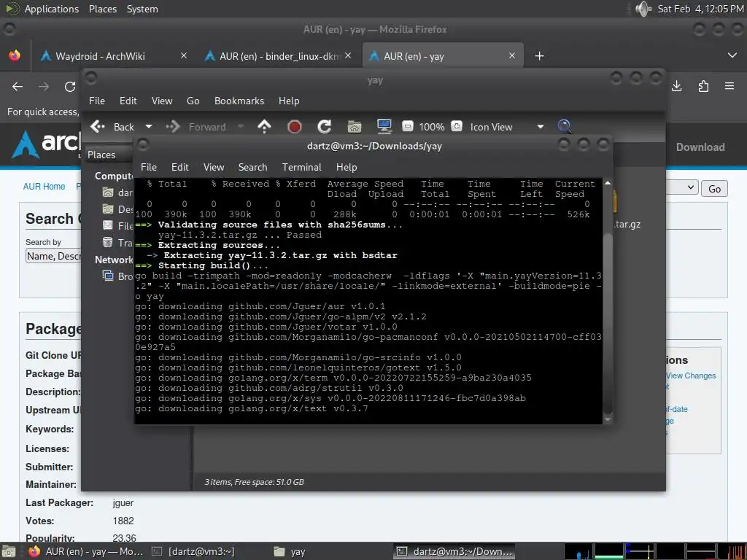
Task: Click the Forward arrow in file manager toolbar
Action: (173, 127)
